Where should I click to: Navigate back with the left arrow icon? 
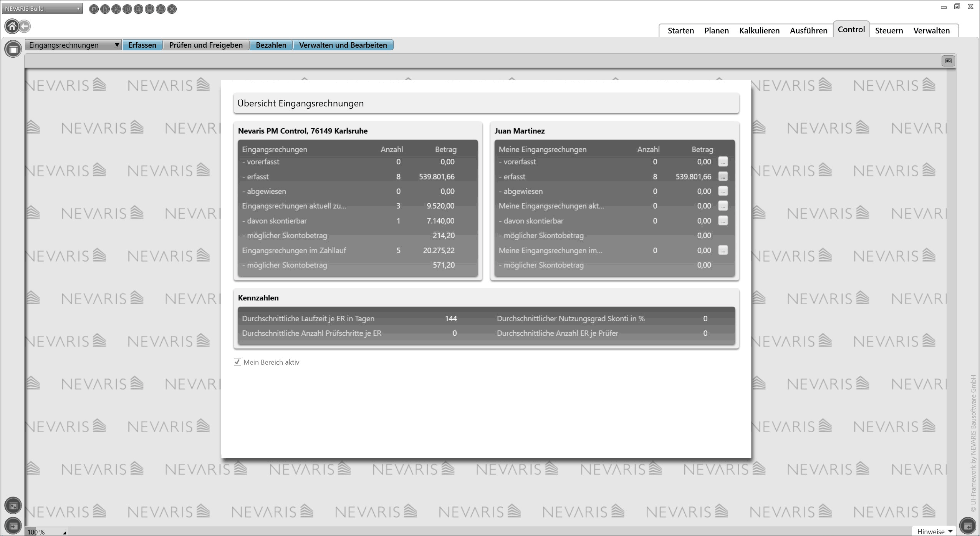25,26
